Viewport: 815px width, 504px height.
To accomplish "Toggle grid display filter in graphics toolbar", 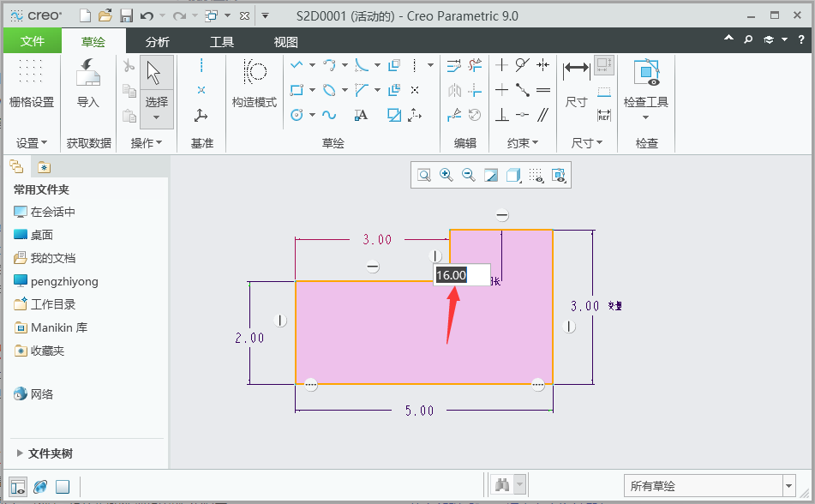I will tap(536, 175).
